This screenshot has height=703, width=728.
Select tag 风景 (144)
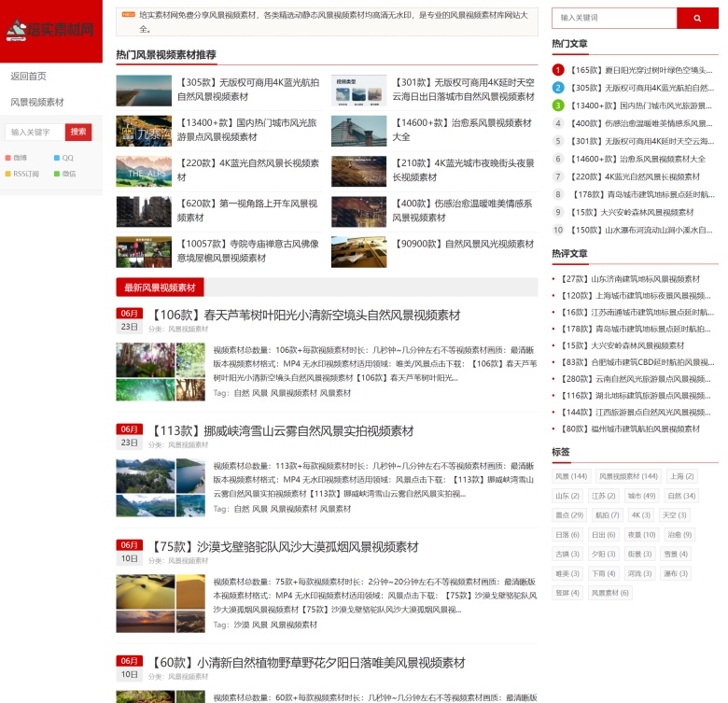pos(571,476)
